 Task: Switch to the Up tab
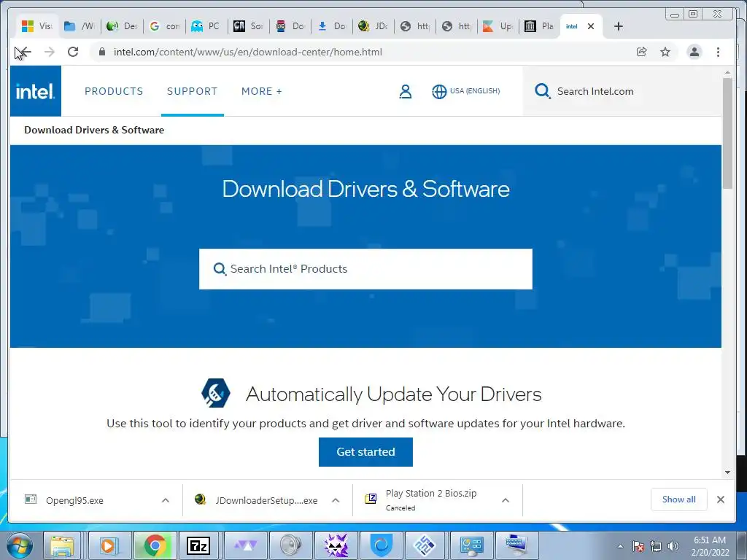tap(498, 26)
